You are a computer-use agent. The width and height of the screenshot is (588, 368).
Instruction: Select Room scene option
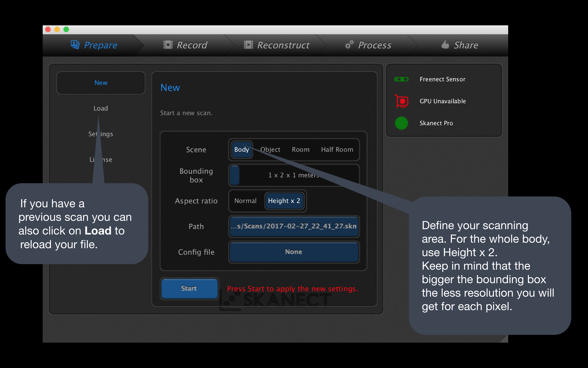click(301, 150)
